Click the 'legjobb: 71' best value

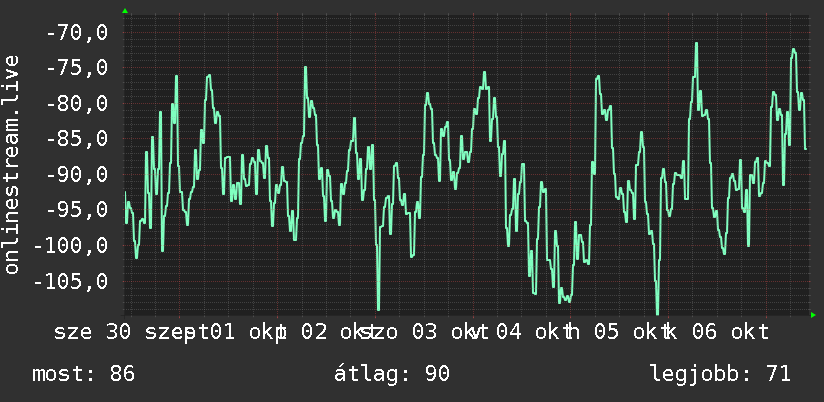[720, 374]
